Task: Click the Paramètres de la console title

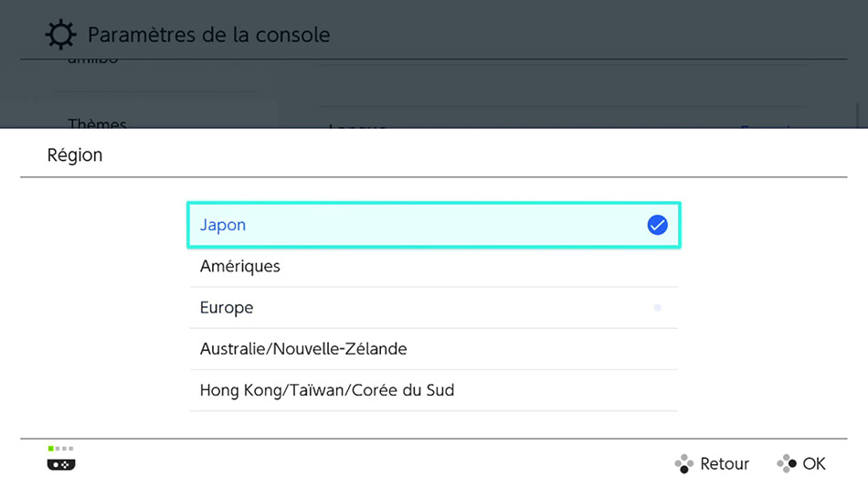Action: pyautogui.click(x=208, y=35)
